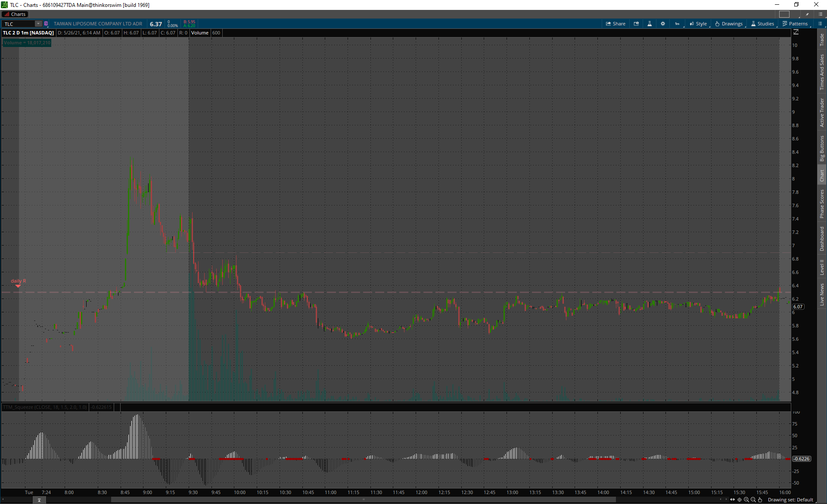Click the pin window icon

807,14
